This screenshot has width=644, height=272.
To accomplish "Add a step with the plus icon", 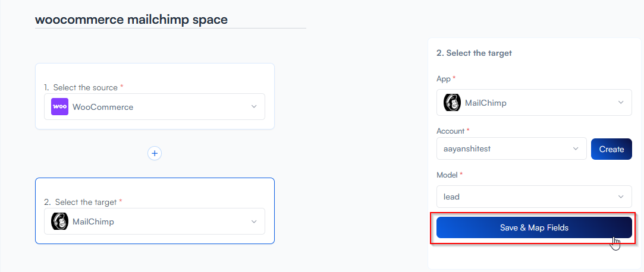I will click(155, 153).
